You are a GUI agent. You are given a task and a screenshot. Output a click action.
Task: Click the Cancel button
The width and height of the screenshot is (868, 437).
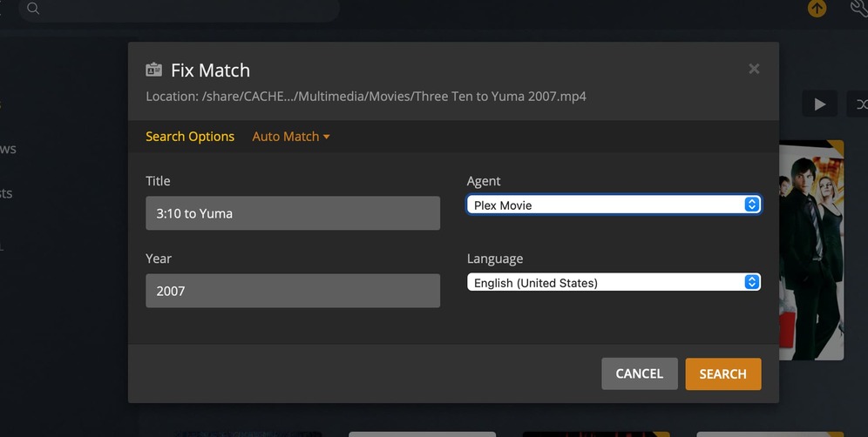[639, 373]
